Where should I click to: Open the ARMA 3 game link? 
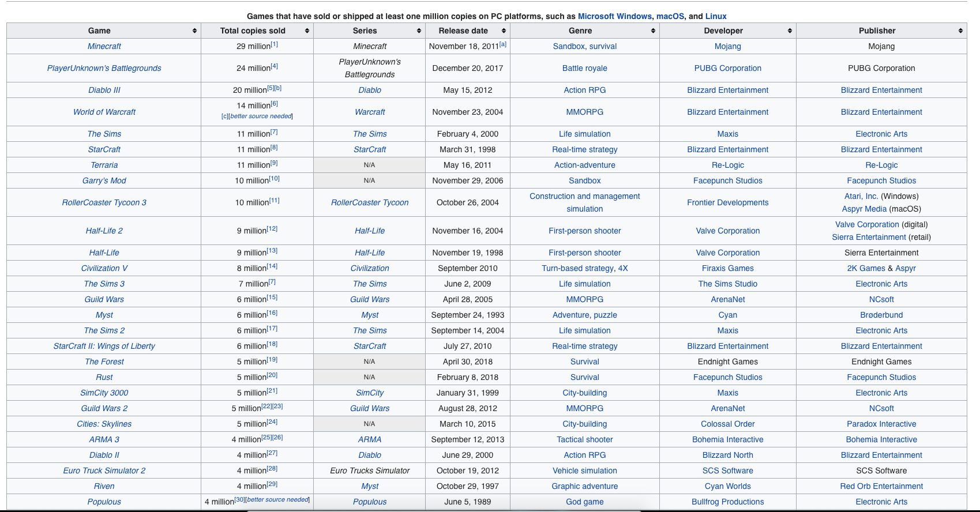[104, 439]
